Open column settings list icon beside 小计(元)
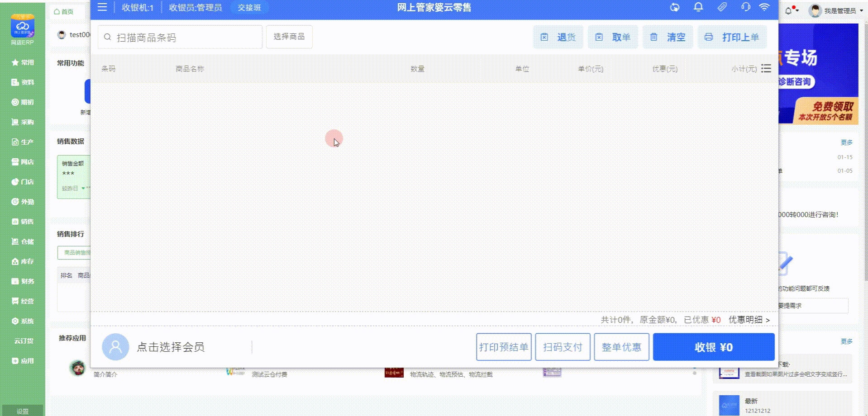This screenshot has width=868, height=416. (x=766, y=68)
